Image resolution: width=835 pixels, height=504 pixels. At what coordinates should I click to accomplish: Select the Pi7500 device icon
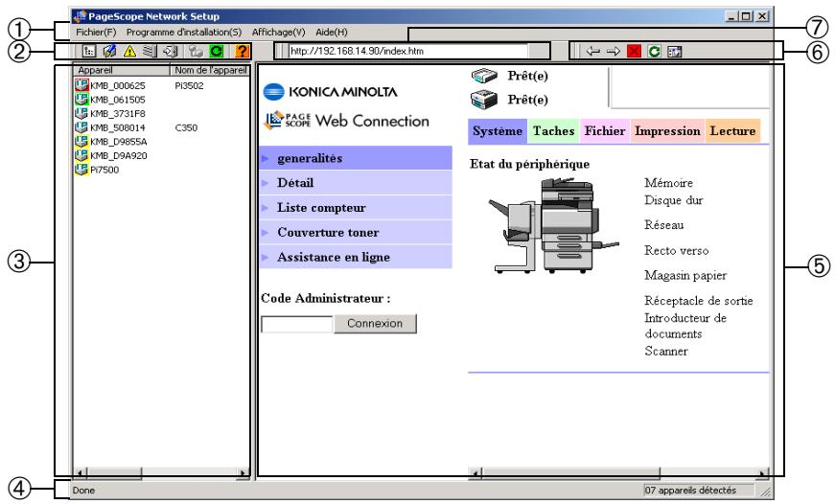tap(81, 170)
